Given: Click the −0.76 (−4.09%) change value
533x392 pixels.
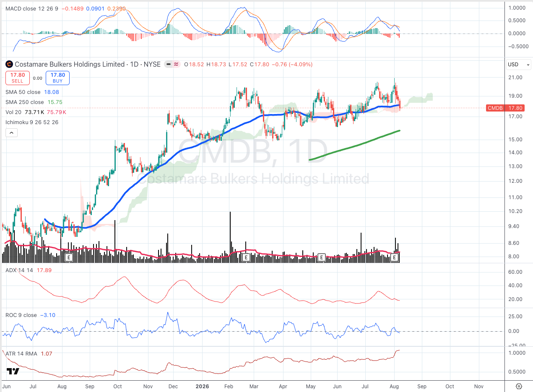Looking at the screenshot, I should pyautogui.click(x=292, y=64).
